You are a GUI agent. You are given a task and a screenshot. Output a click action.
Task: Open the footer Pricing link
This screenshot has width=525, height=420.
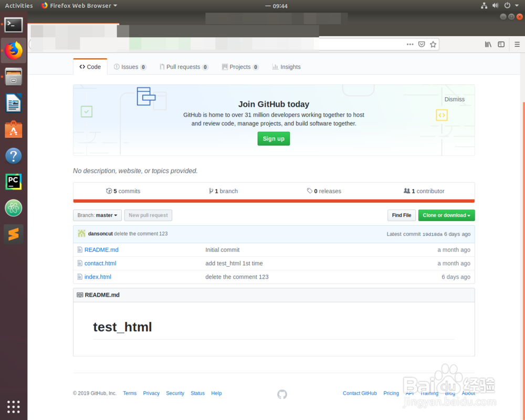coord(391,393)
